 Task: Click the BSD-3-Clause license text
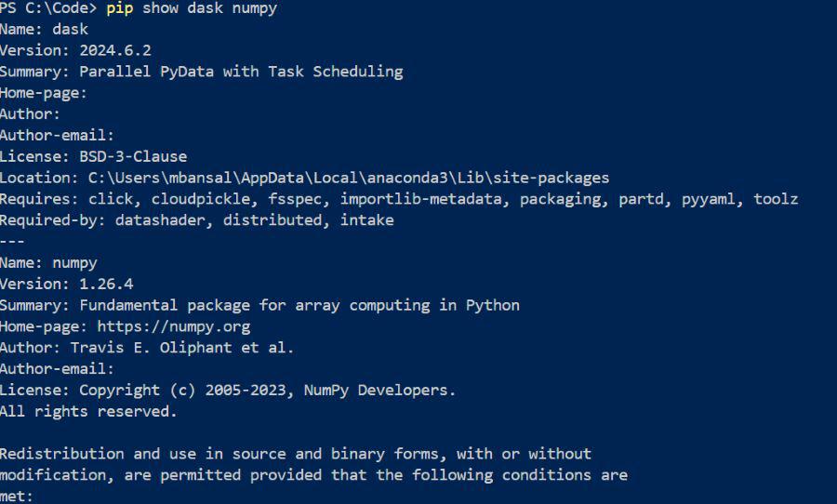pos(133,156)
